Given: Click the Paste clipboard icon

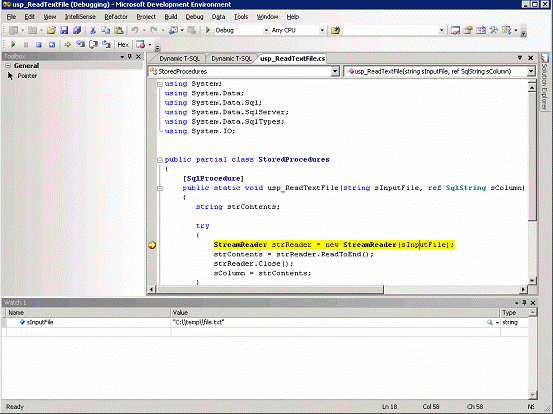Looking at the screenshot, I should tap(118, 30).
